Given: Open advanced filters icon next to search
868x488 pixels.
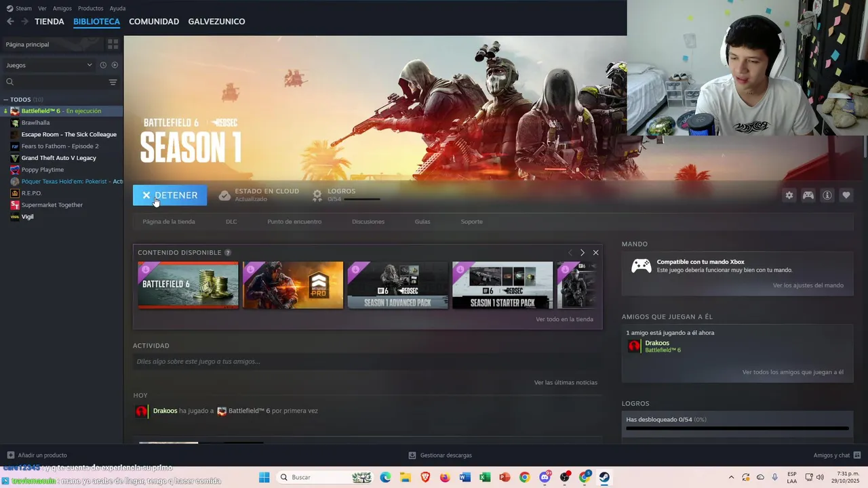Looking at the screenshot, I should (113, 82).
